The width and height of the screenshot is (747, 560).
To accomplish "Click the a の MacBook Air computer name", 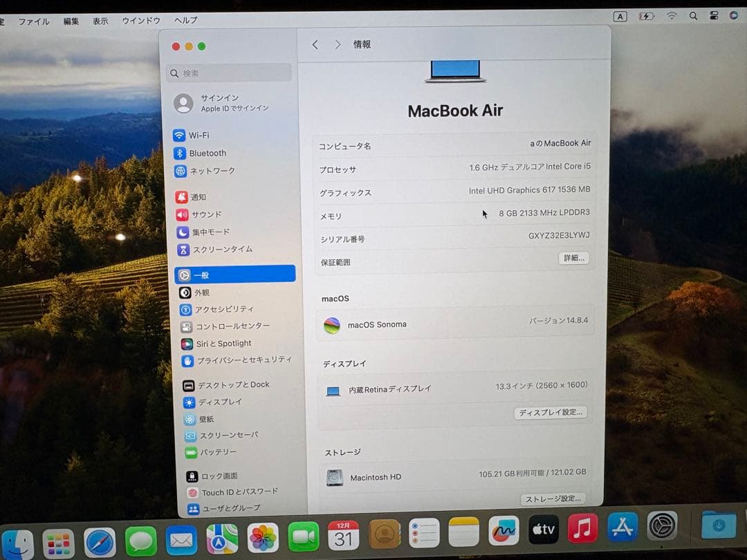I will point(560,143).
